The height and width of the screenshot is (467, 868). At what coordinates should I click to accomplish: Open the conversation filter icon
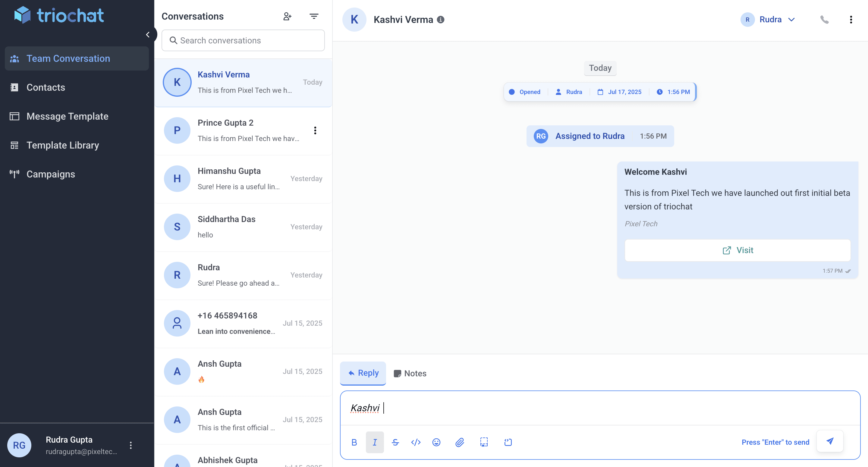click(x=314, y=16)
